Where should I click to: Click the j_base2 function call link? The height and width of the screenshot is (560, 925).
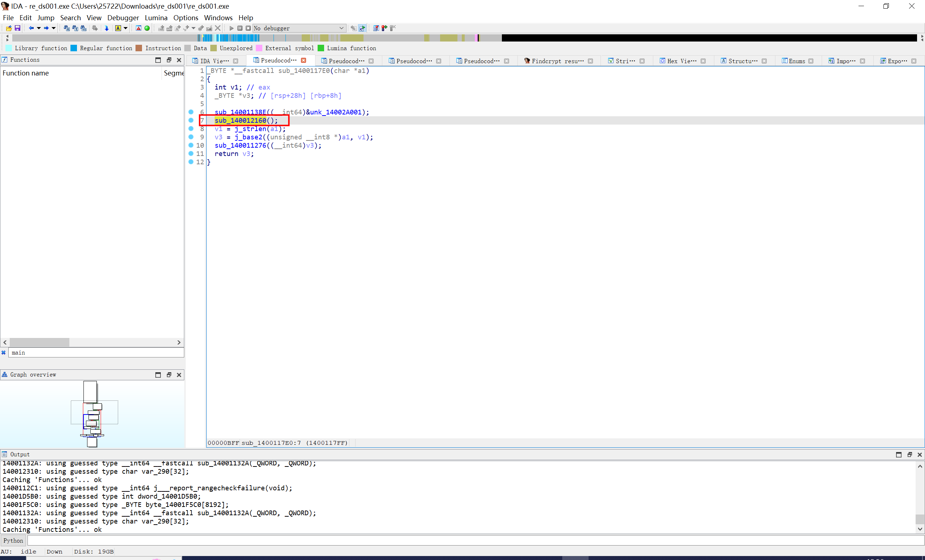click(x=248, y=137)
